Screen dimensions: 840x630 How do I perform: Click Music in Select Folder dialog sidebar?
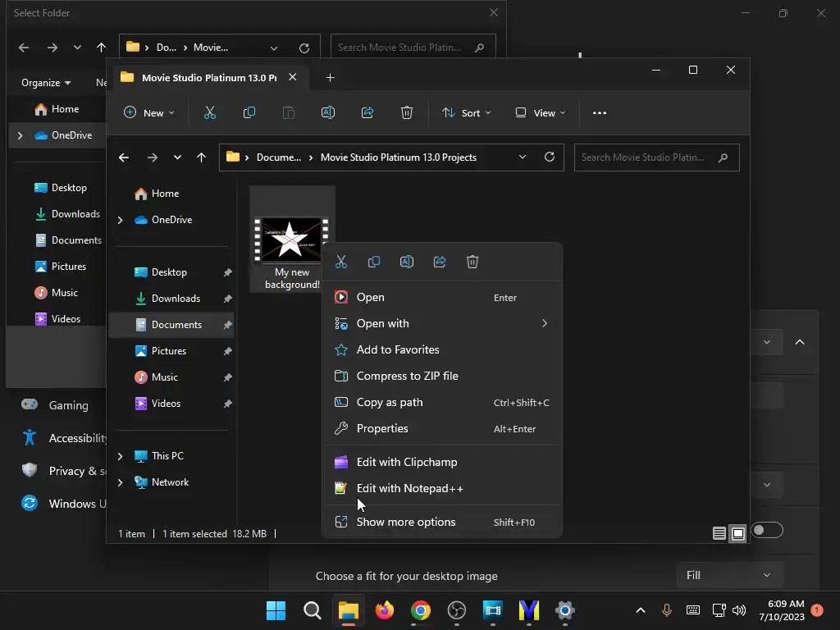click(57, 293)
